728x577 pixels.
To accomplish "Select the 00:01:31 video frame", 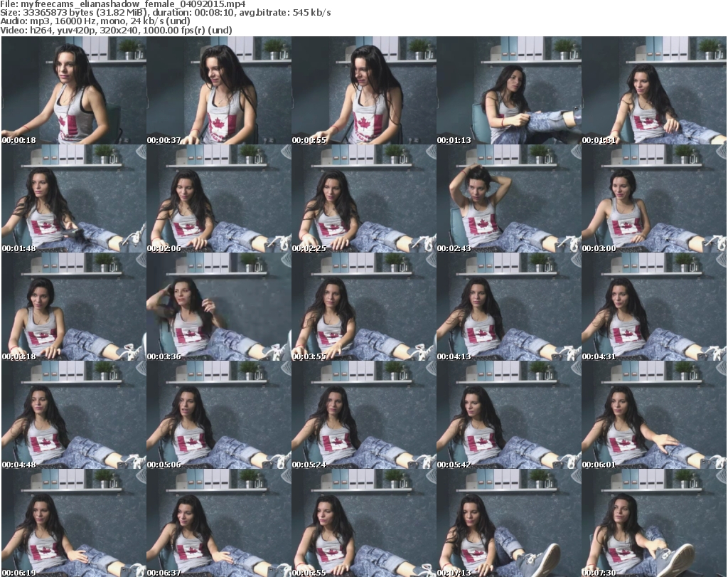I will point(654,90).
